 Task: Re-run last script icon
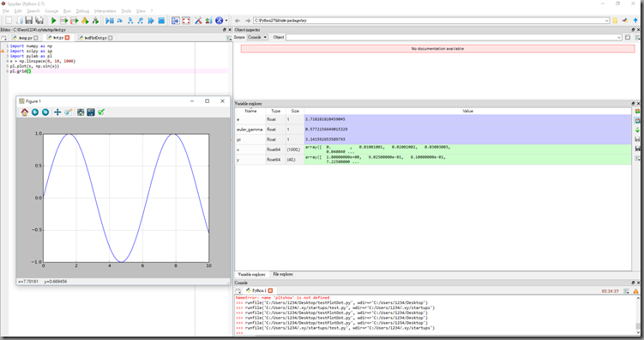(x=95, y=20)
